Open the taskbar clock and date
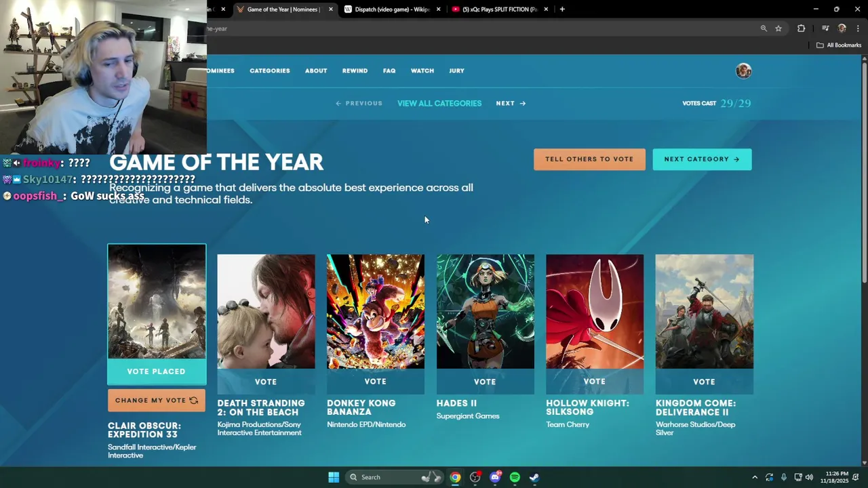868x488 pixels. click(x=834, y=477)
